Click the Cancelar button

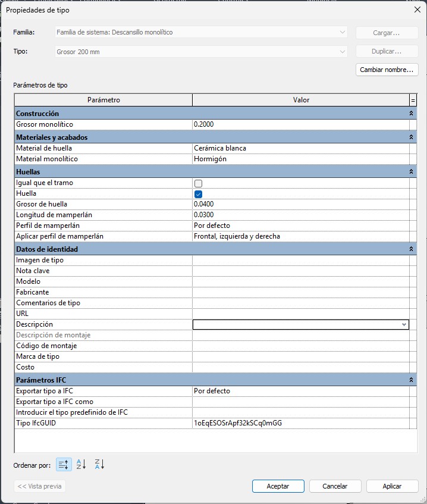[335, 486]
